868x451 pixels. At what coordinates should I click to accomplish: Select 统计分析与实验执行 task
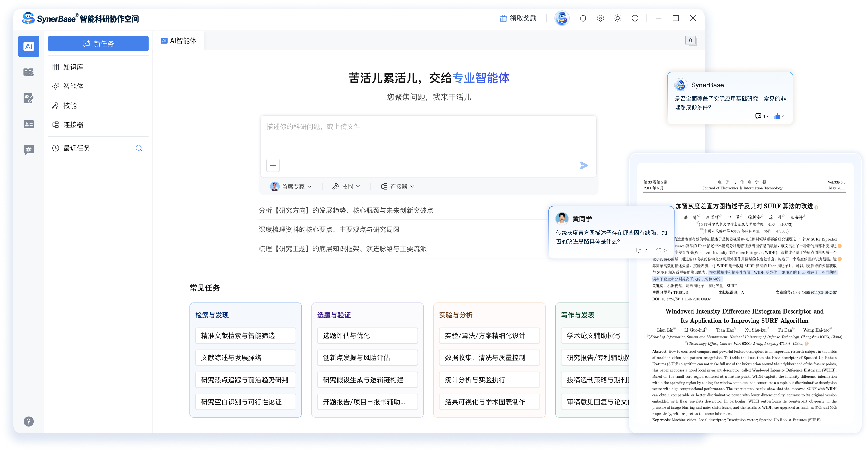(x=489, y=380)
